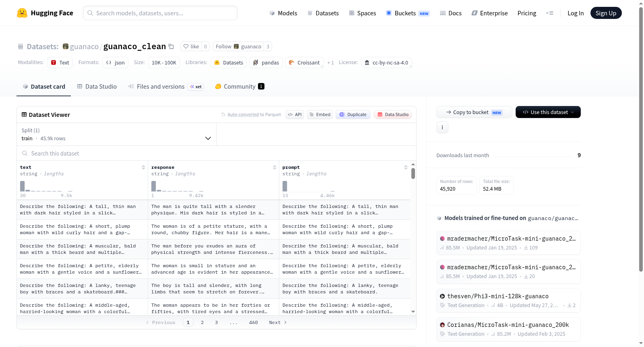Open the Docs menu item
Viewport: 644px width, 347px height.
pyautogui.click(x=451, y=13)
